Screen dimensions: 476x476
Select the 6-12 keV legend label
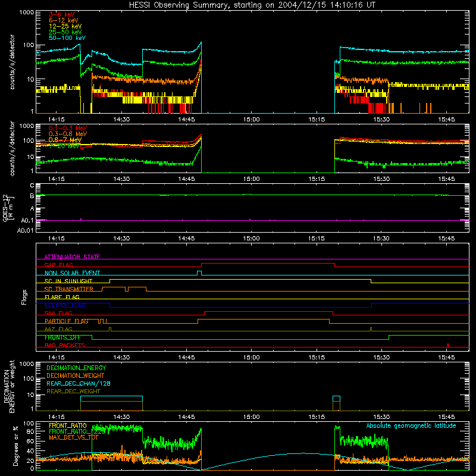64,20
